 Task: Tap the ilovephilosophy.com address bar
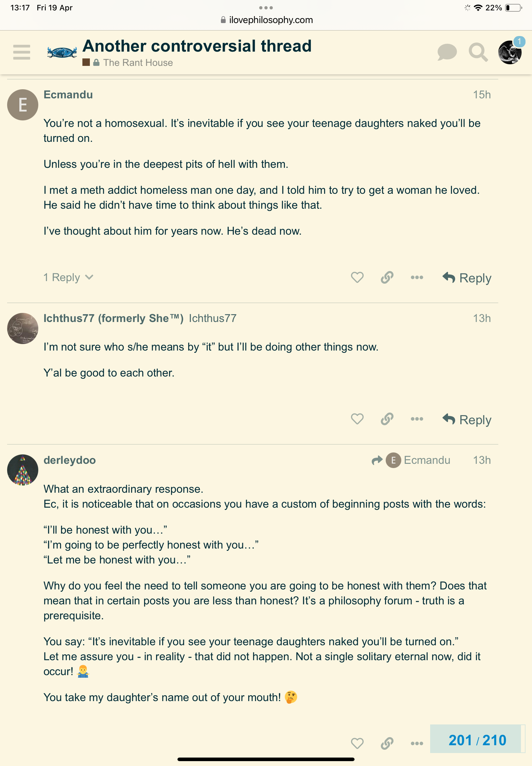pyautogui.click(x=267, y=20)
